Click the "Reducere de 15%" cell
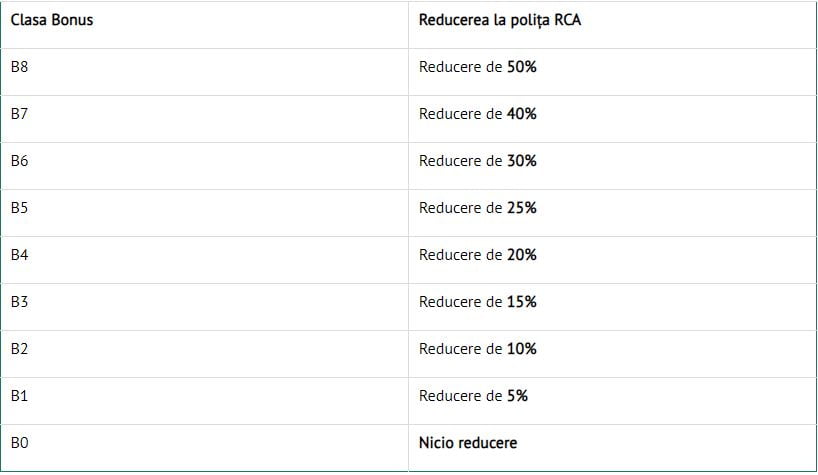Image resolution: width=818 pixels, height=475 pixels. point(478,302)
